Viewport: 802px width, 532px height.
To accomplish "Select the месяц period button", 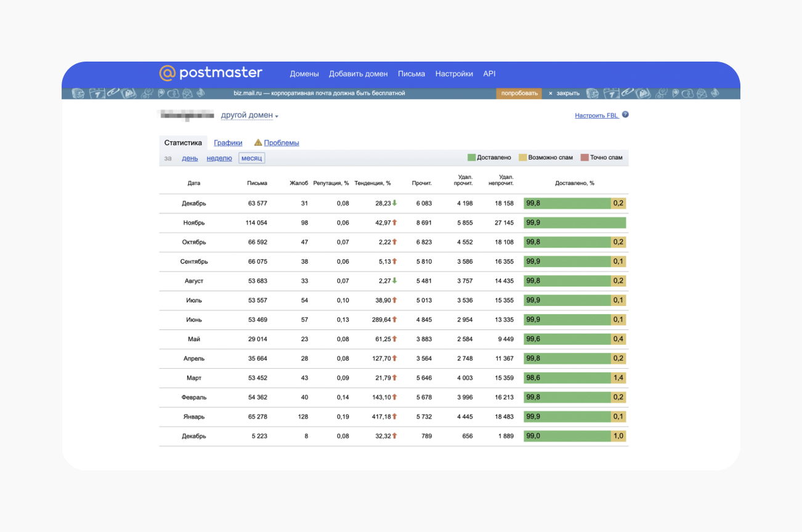I will click(x=251, y=158).
